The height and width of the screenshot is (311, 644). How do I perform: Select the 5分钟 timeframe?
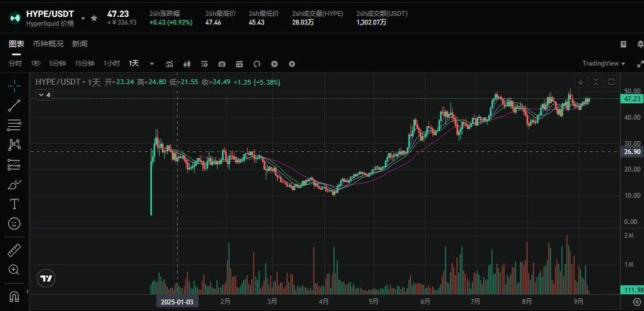pos(57,63)
